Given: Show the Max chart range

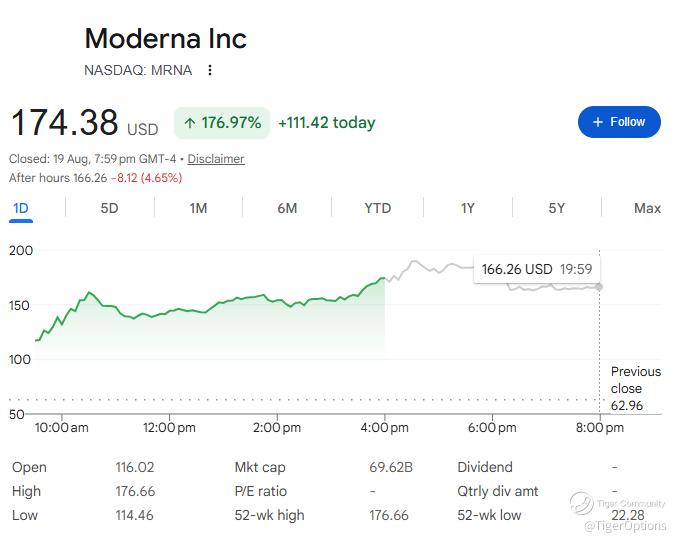Looking at the screenshot, I should 647,208.
